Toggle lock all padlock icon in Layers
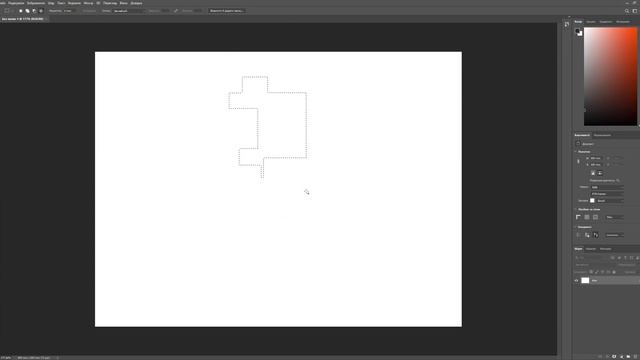The image size is (640, 360). click(x=614, y=272)
